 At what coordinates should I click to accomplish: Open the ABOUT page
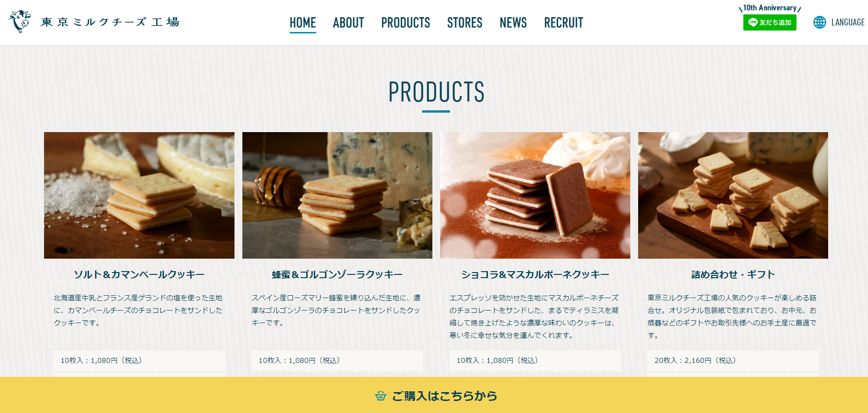pyautogui.click(x=348, y=23)
